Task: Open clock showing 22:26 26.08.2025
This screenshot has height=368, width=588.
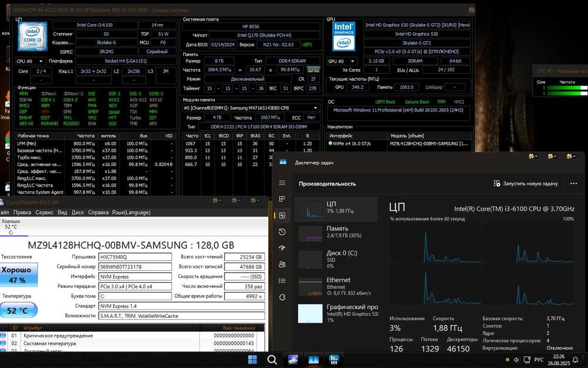Action: (559, 360)
